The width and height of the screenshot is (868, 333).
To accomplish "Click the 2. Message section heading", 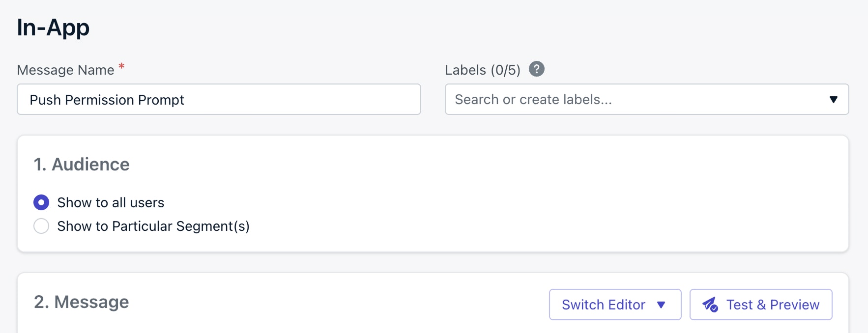I will [x=82, y=302].
